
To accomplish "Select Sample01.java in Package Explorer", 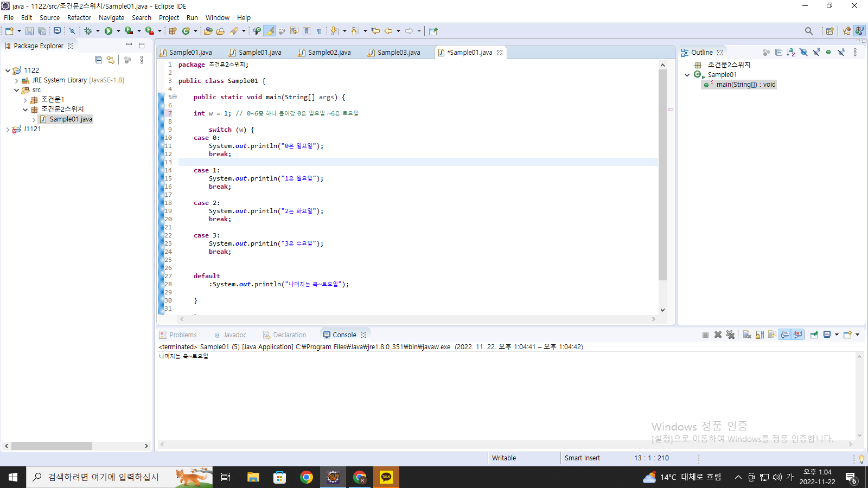I will coord(66,119).
